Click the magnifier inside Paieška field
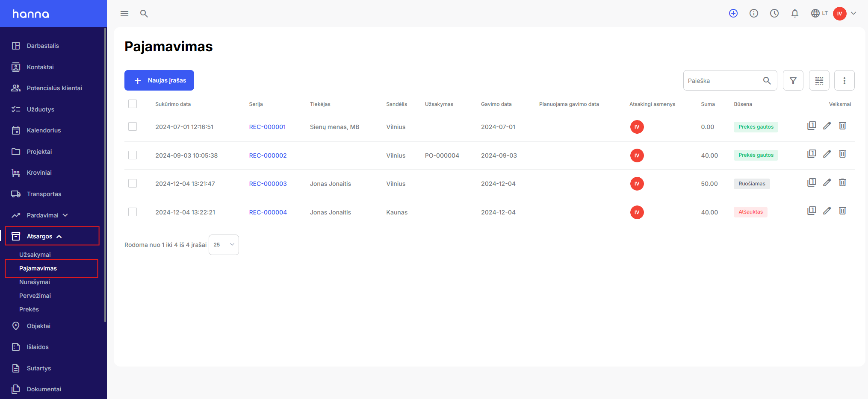Screen dimensions: 868x399 767,80
